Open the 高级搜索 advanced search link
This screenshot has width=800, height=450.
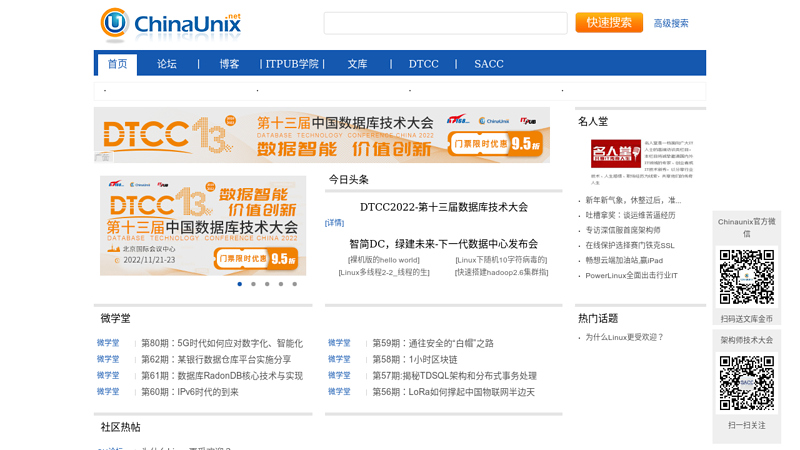tap(671, 23)
